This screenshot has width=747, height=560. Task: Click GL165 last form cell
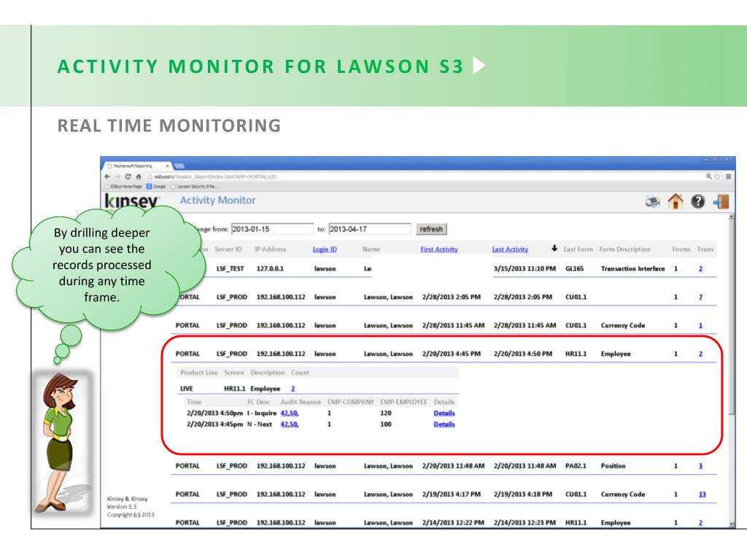(574, 268)
